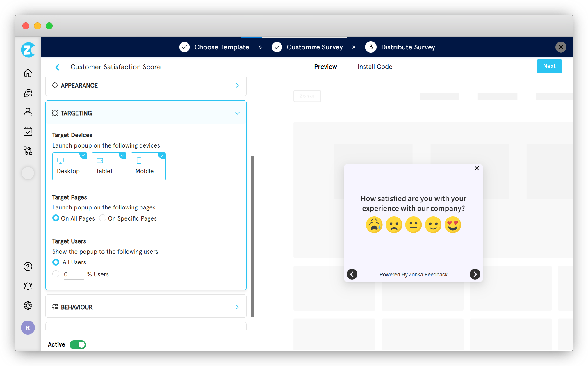
Task: Click the appearance settings icon
Action: click(54, 86)
